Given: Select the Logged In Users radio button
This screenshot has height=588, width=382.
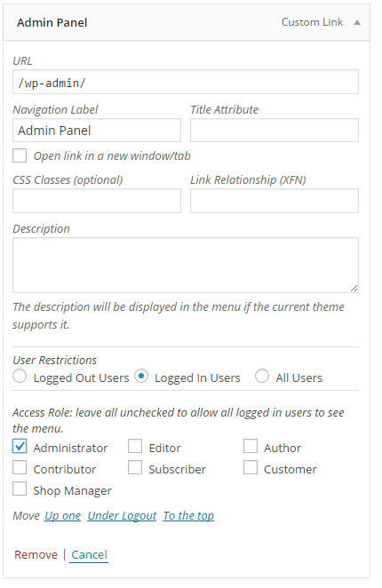Looking at the screenshot, I should (141, 376).
